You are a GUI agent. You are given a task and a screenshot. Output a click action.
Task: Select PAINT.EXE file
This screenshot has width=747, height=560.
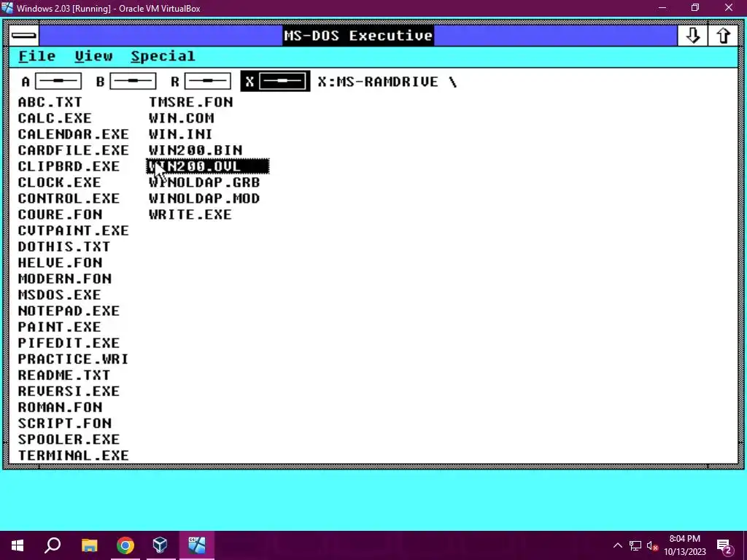point(60,327)
